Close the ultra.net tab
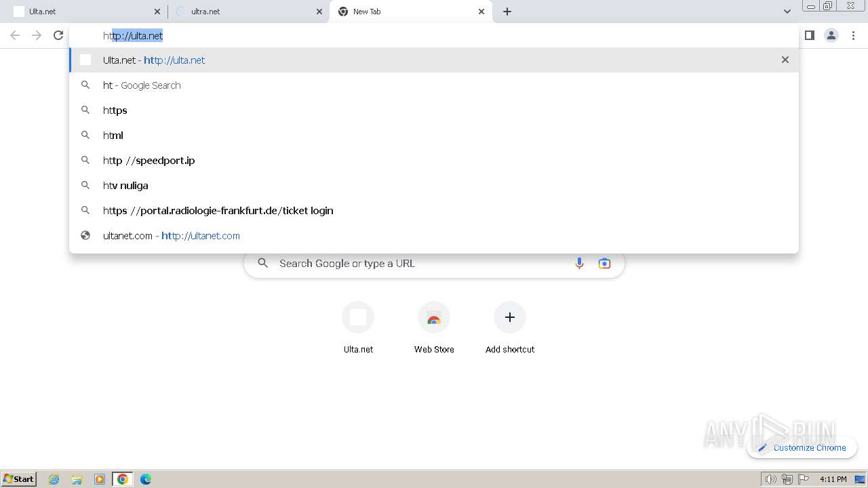 pyautogui.click(x=319, y=12)
